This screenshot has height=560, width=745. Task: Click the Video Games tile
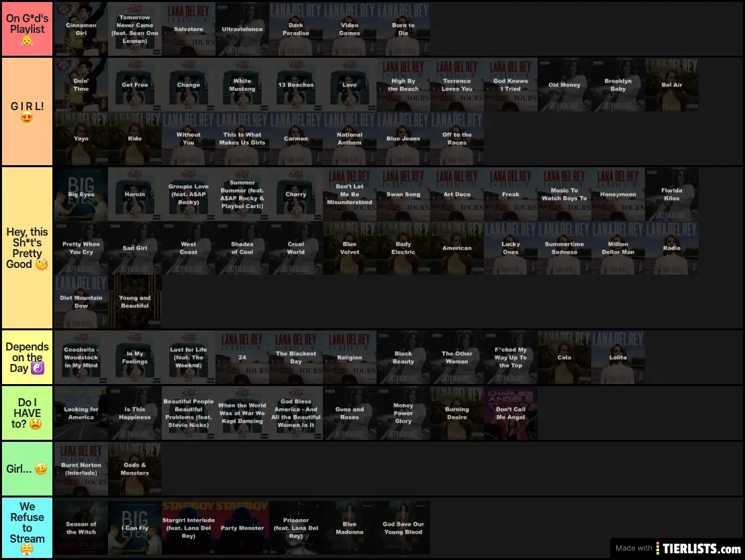[350, 29]
